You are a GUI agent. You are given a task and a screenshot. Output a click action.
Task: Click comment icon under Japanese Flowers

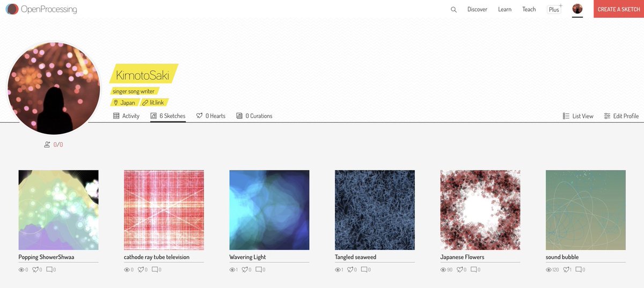click(x=473, y=270)
